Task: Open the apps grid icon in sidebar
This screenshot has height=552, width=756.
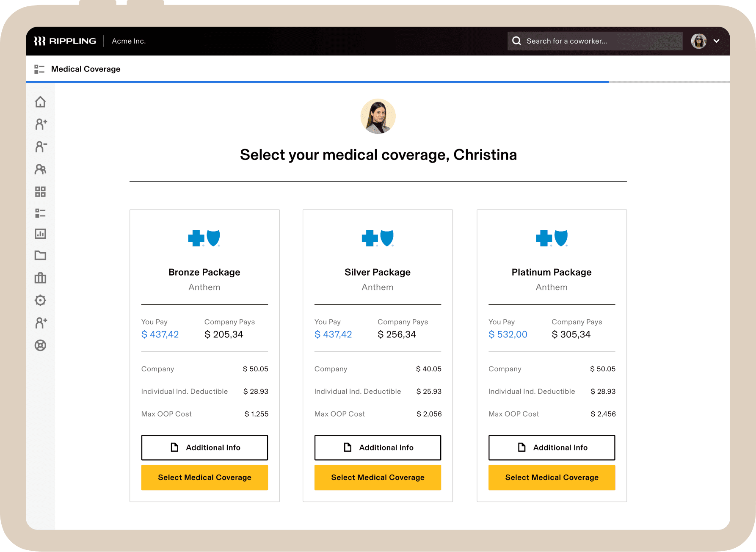Action: (40, 192)
